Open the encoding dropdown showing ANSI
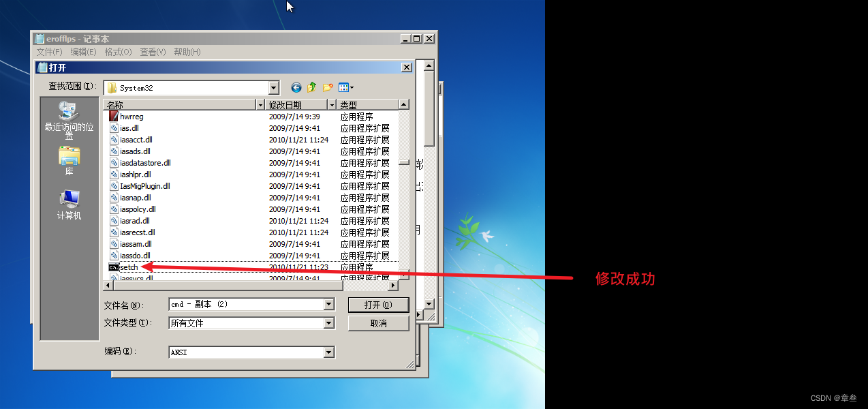 [x=329, y=352]
